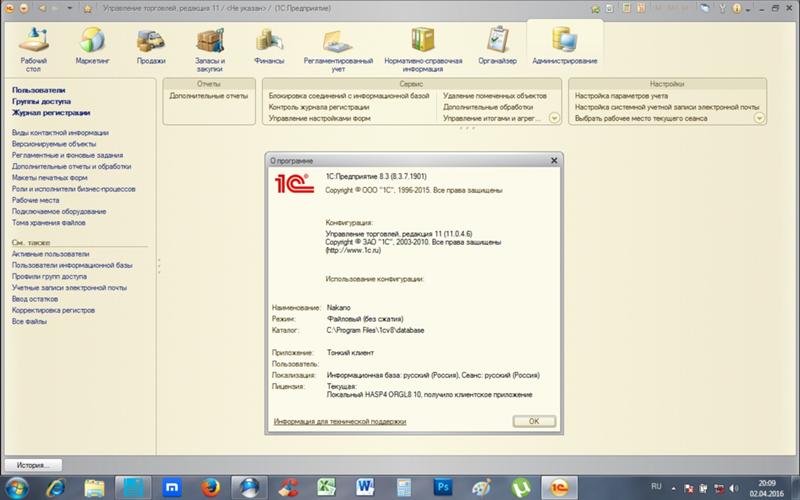The image size is (800, 500).
Task: Open Информация для технической поддержки link
Action: (x=340, y=421)
